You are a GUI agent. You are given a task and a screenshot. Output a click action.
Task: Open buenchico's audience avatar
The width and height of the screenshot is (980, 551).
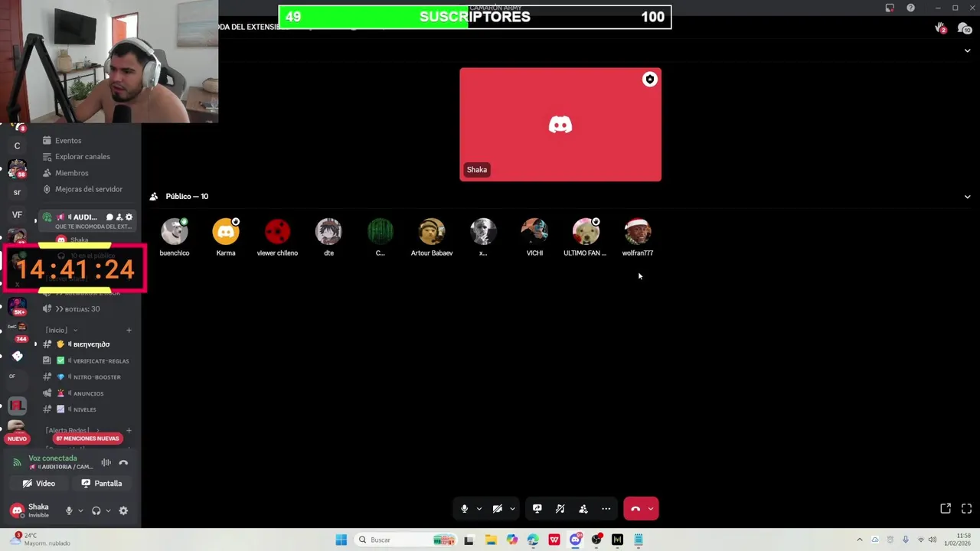[175, 231]
